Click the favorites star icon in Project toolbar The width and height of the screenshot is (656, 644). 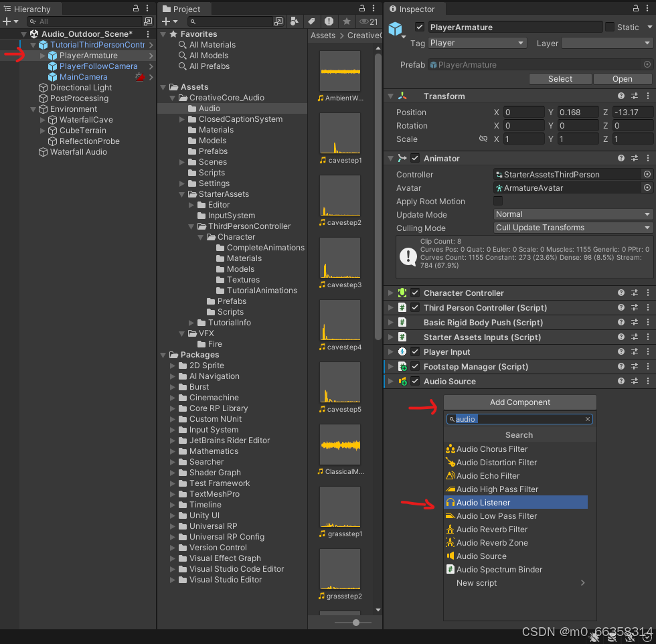[347, 21]
